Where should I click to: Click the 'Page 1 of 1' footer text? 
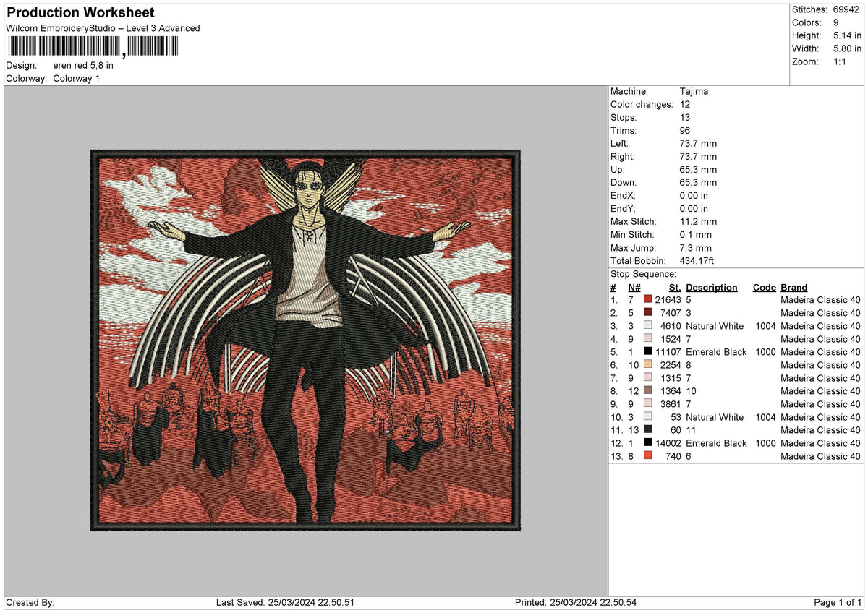coord(838,602)
